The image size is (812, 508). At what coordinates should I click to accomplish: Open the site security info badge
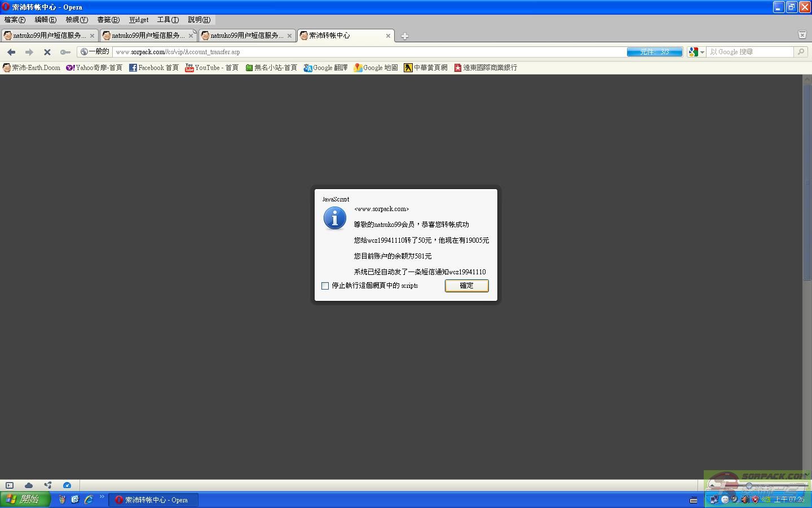tap(95, 52)
